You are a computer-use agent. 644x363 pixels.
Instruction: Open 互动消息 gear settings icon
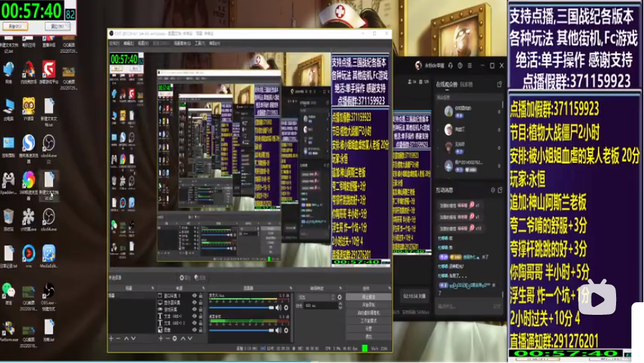(x=493, y=190)
